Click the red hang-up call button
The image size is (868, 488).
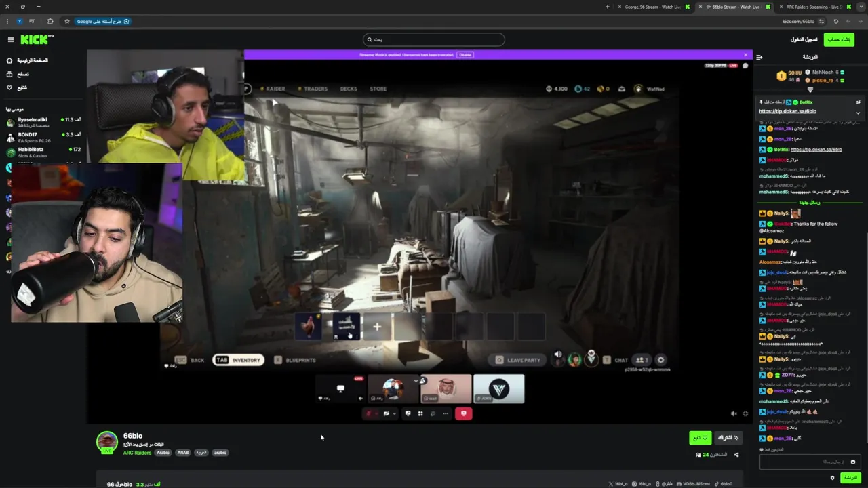click(464, 413)
